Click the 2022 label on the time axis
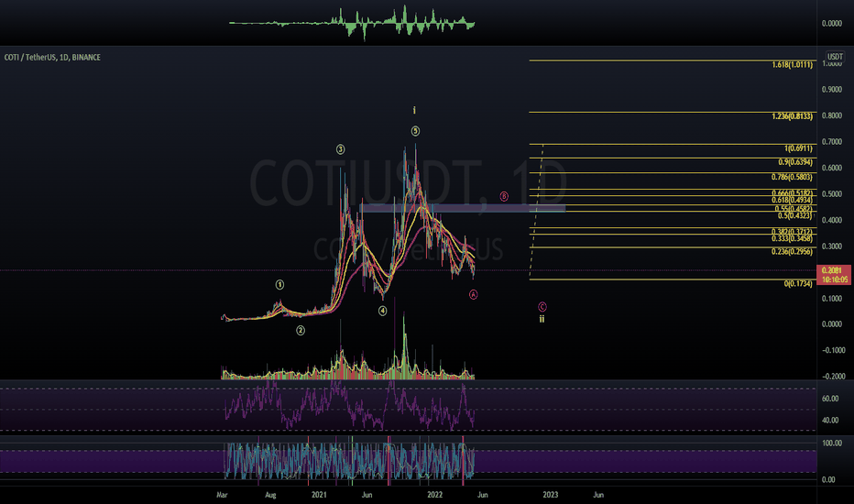The height and width of the screenshot is (504, 854). [434, 495]
